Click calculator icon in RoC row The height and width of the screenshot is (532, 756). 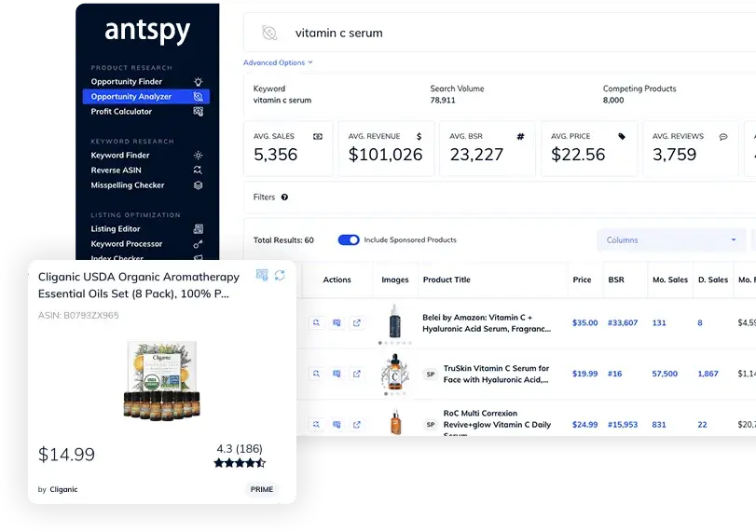(x=337, y=425)
